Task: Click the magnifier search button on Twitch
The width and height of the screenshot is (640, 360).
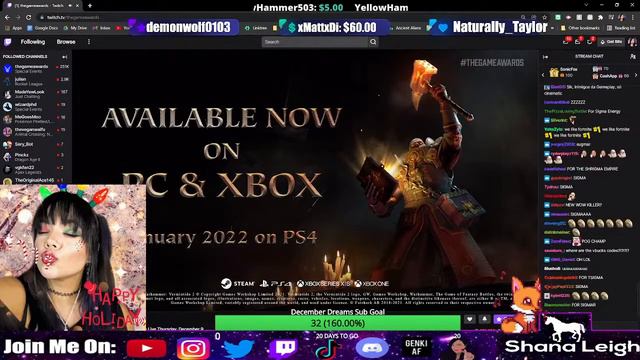Action: click(373, 42)
